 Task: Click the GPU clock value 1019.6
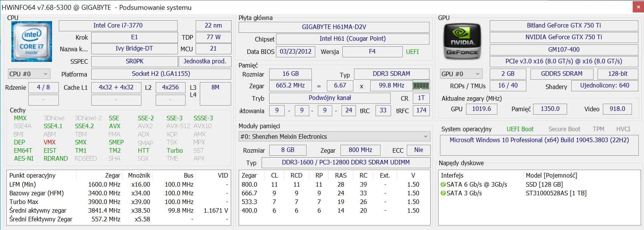(481, 109)
